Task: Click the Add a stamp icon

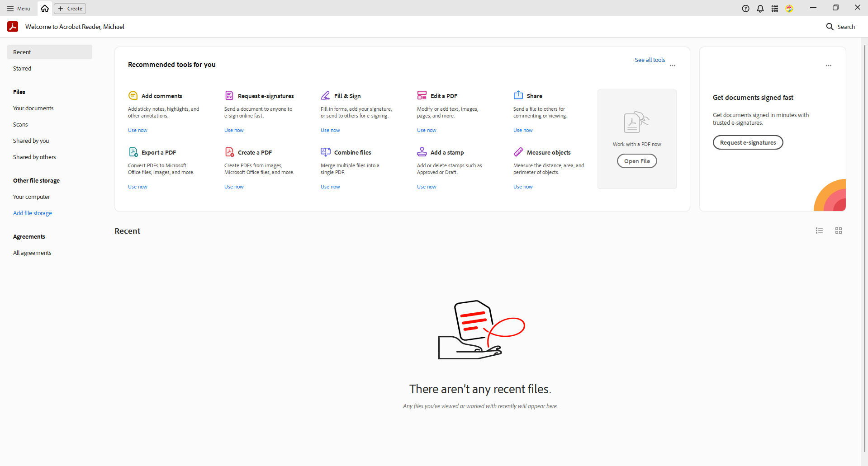Action: 422,152
